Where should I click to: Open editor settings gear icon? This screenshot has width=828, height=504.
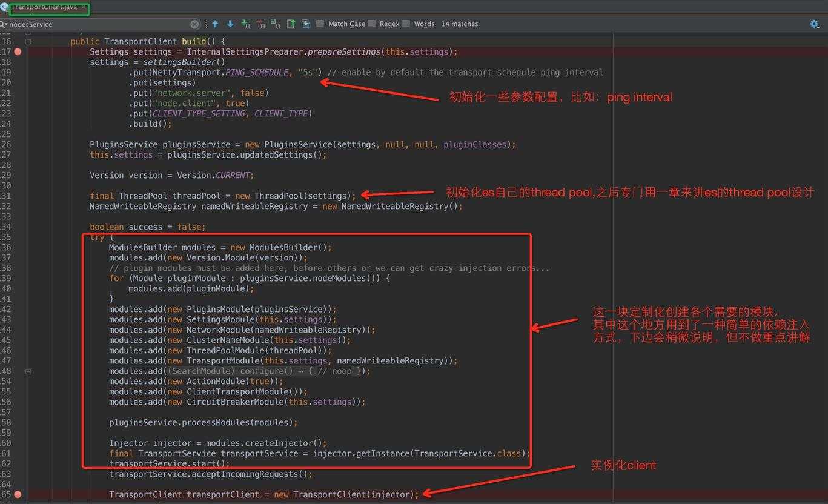coord(815,24)
